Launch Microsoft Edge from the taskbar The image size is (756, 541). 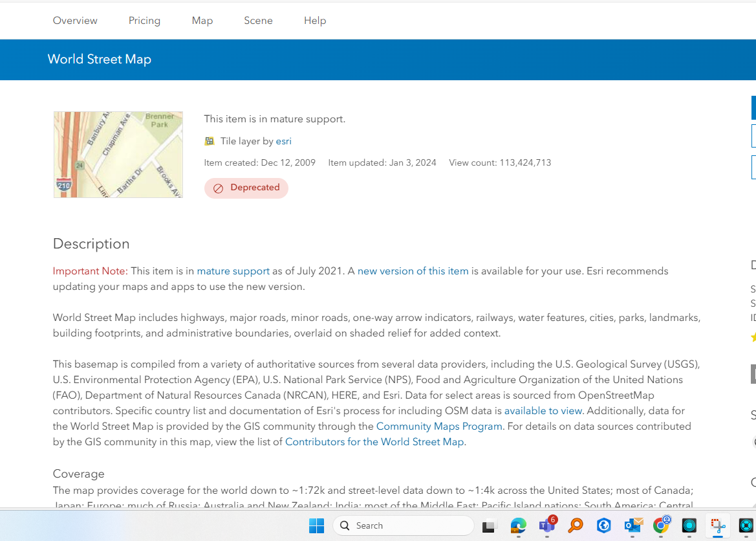(x=518, y=525)
